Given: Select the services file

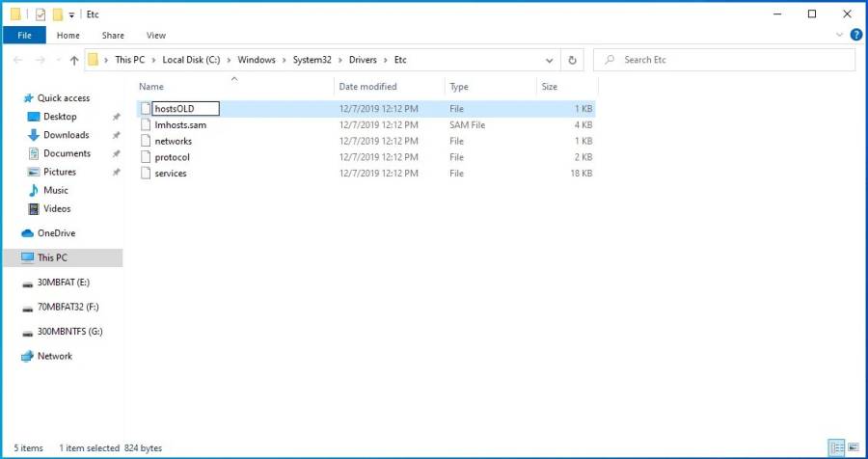Looking at the screenshot, I should (171, 174).
